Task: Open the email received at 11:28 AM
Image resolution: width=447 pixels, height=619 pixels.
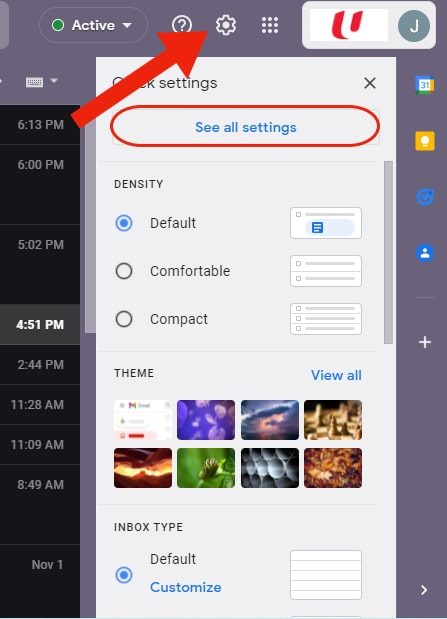Action: (40, 405)
